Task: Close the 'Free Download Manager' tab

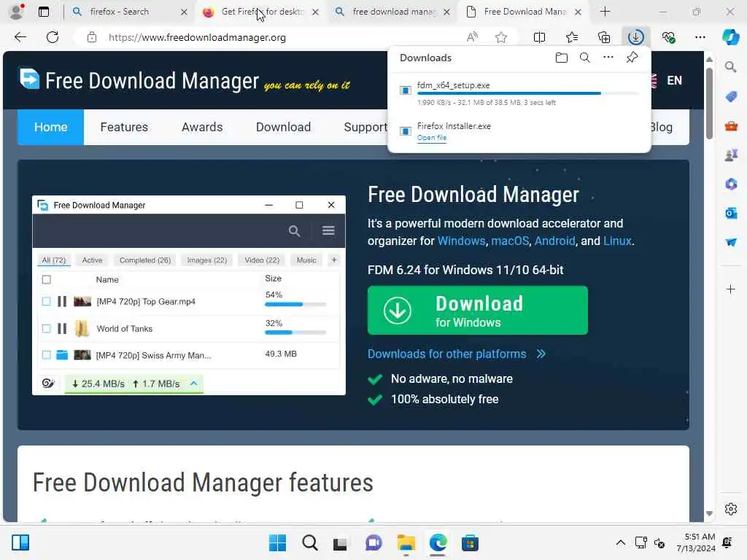Action: 578,12
